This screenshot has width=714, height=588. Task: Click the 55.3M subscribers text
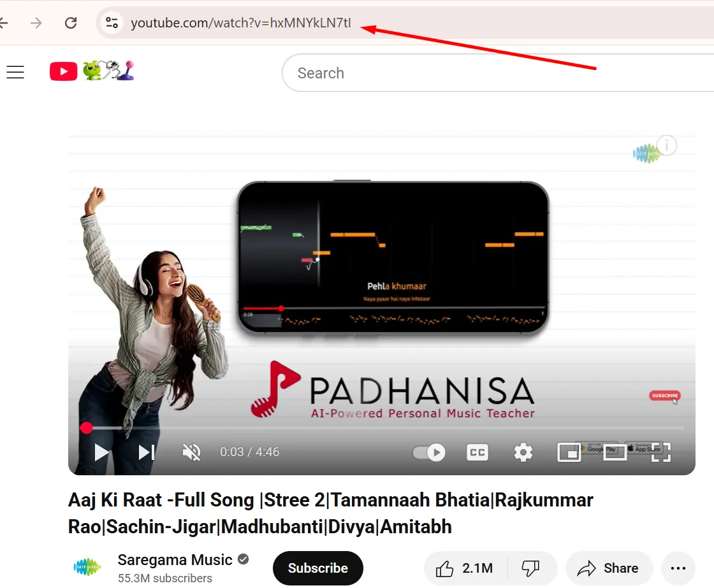pyautogui.click(x=165, y=578)
